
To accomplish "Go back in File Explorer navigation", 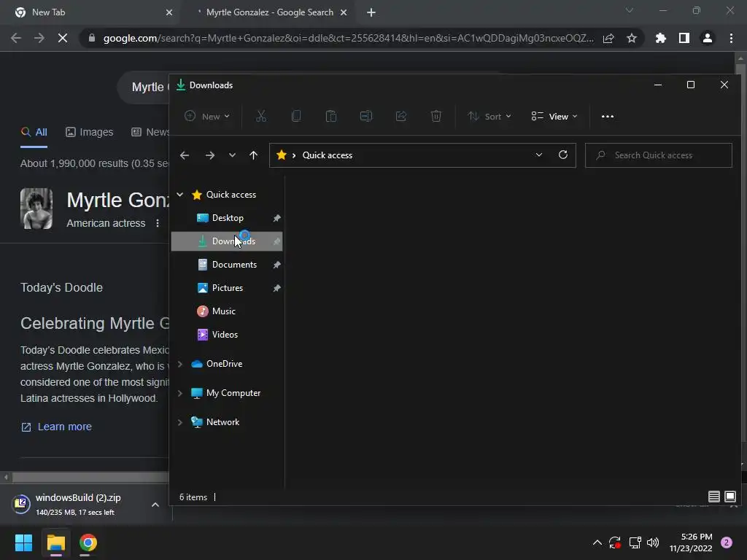I will click(x=185, y=155).
